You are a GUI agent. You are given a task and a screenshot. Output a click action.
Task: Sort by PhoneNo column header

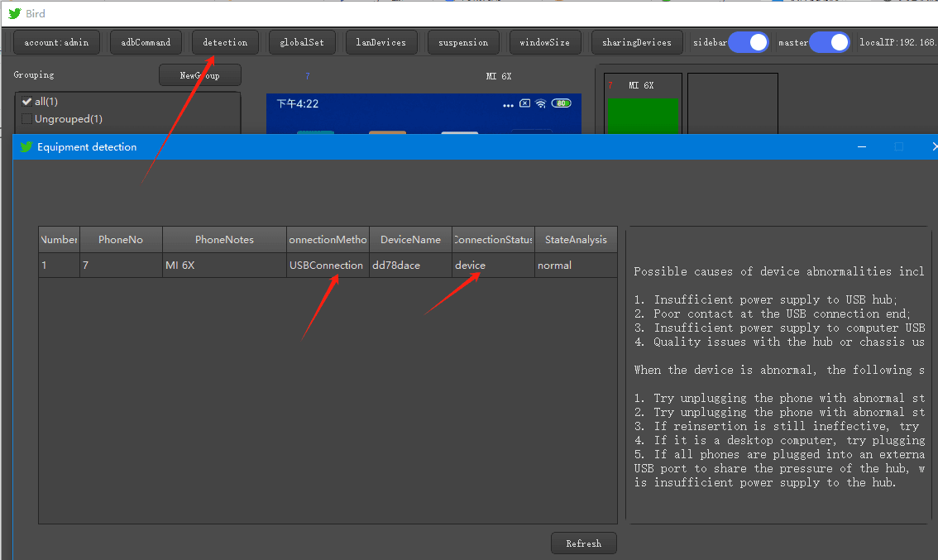tap(121, 239)
